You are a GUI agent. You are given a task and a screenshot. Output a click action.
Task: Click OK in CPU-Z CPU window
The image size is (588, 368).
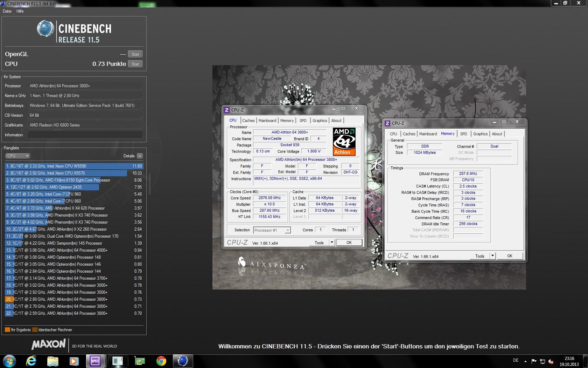pyautogui.click(x=349, y=243)
